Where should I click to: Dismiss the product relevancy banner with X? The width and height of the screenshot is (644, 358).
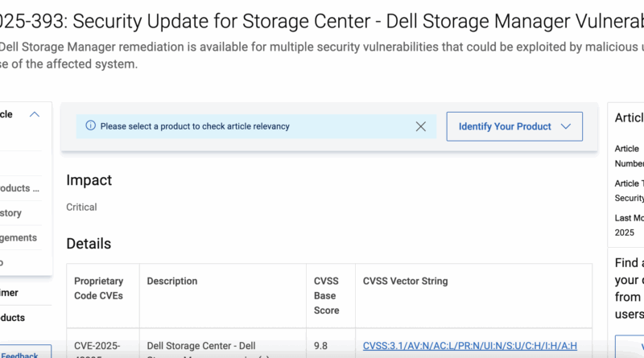click(420, 126)
